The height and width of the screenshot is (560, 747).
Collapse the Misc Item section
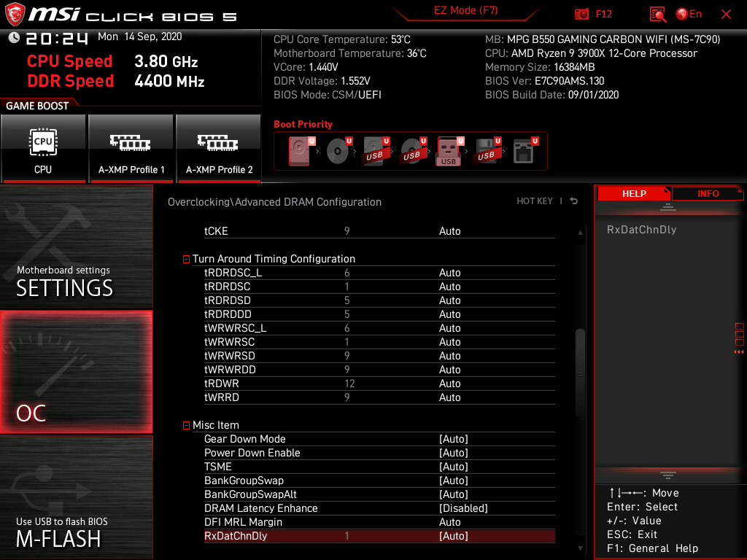(x=186, y=425)
